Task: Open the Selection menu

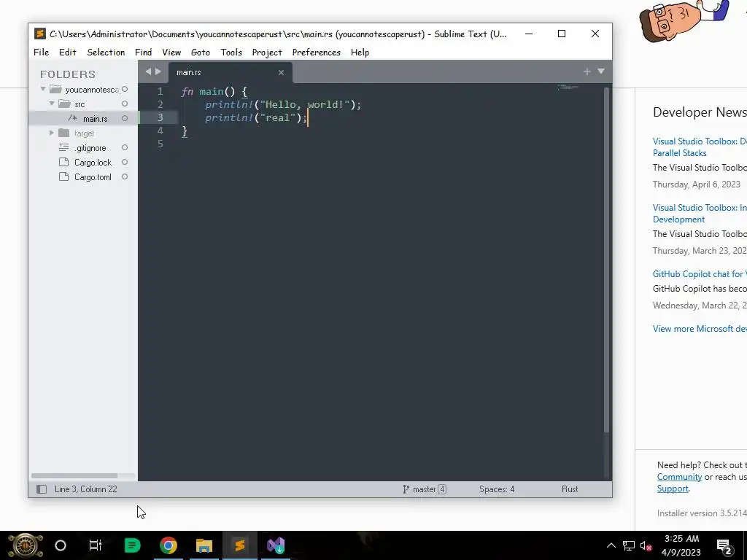Action: (106, 52)
